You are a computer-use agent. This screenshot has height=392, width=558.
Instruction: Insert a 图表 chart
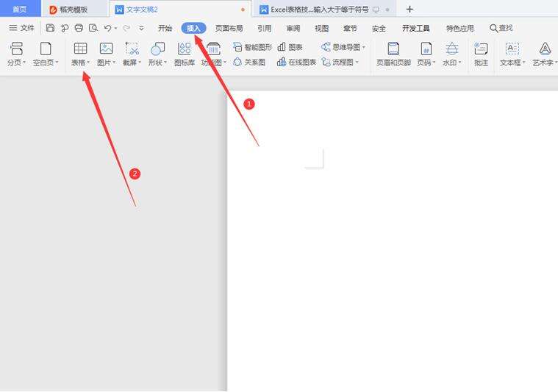(290, 47)
